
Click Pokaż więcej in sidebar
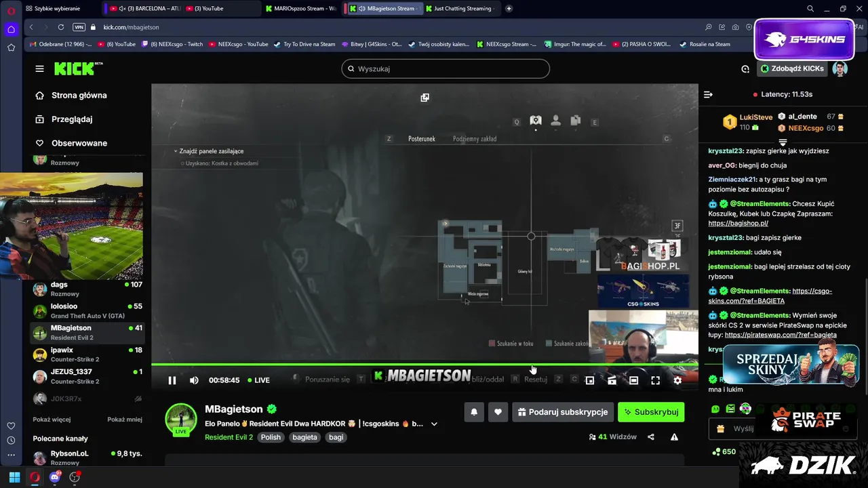click(x=52, y=420)
